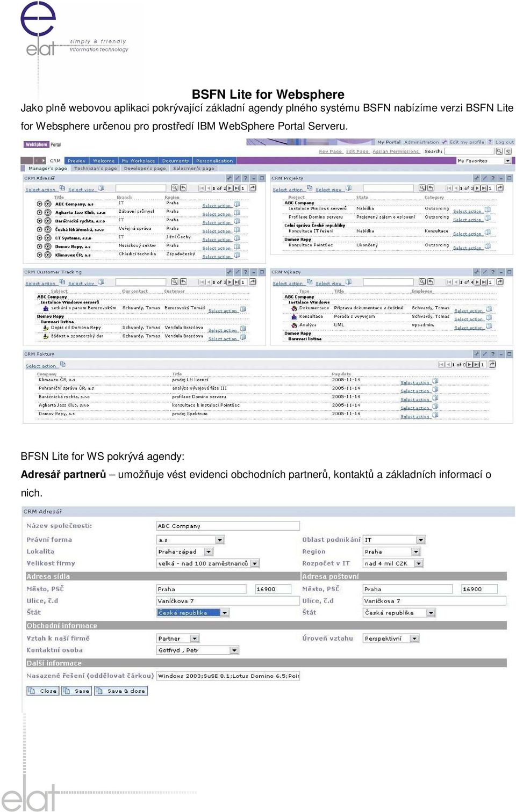Help icon of CRM Projekty portlet

point(493,178)
